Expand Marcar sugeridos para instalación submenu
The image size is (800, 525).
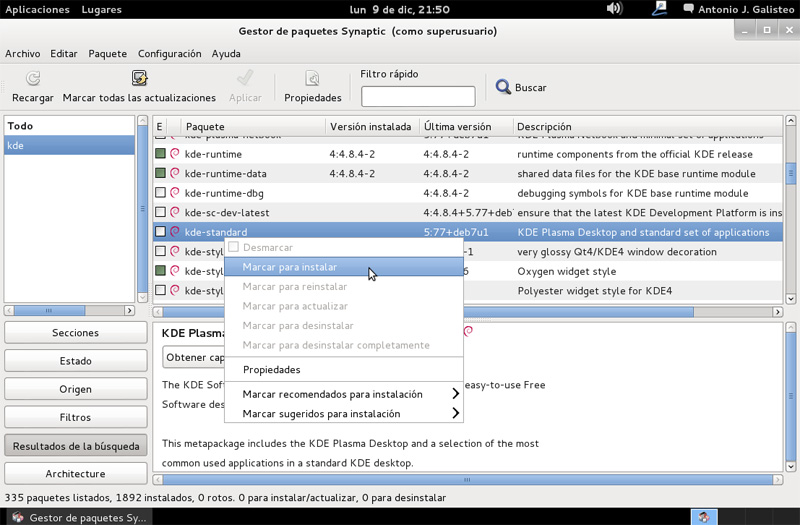pos(344,413)
